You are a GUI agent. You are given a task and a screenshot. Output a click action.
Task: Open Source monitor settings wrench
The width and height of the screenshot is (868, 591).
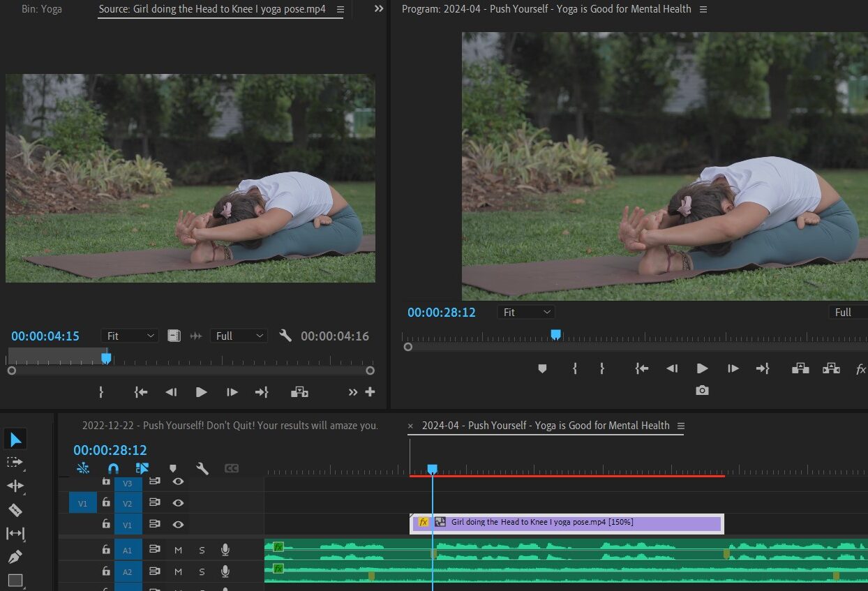pos(285,336)
